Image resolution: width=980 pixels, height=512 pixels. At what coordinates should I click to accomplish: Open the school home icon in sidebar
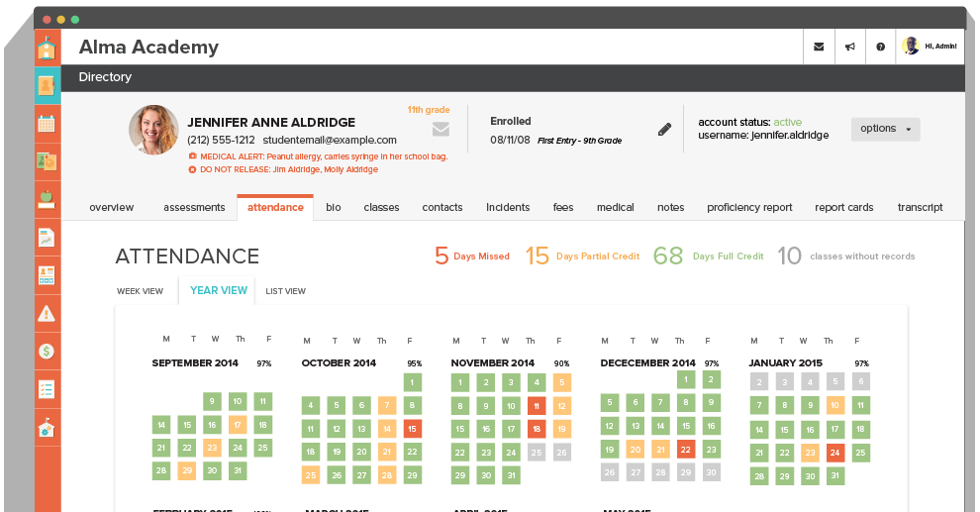point(47,48)
